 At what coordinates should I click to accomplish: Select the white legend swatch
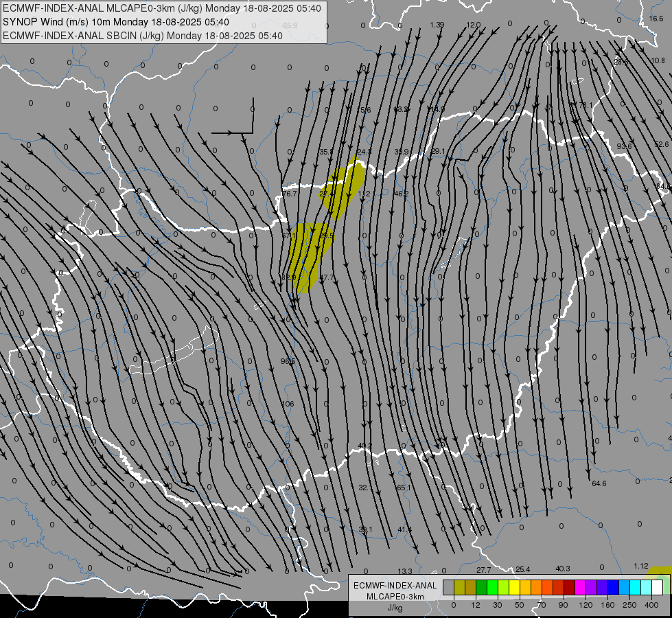(x=658, y=587)
